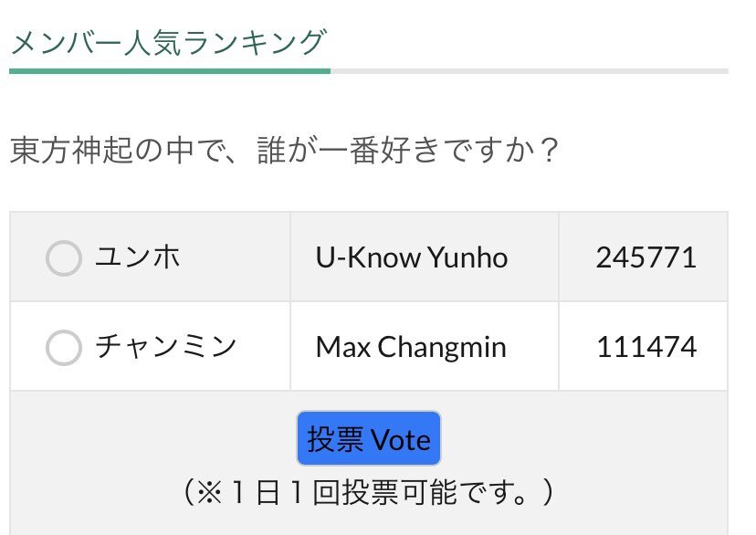
Task: Click the チャンミン label text
Action: click(x=166, y=346)
